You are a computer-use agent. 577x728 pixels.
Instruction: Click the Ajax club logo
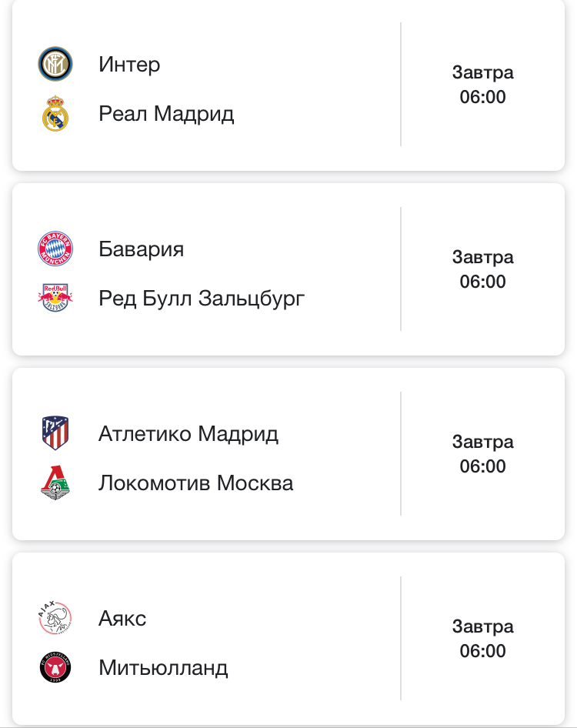tap(55, 619)
